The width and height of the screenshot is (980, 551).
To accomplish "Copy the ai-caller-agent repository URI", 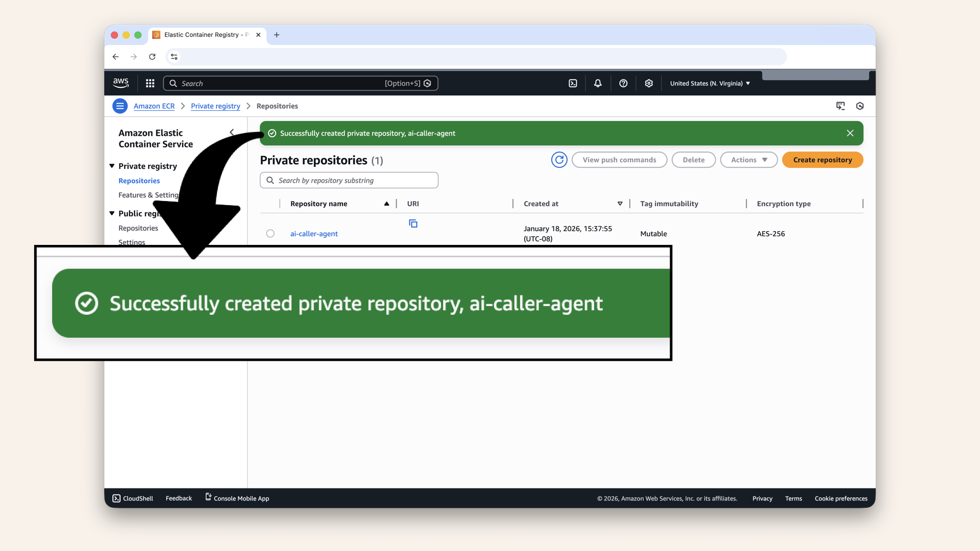I will [x=413, y=223].
